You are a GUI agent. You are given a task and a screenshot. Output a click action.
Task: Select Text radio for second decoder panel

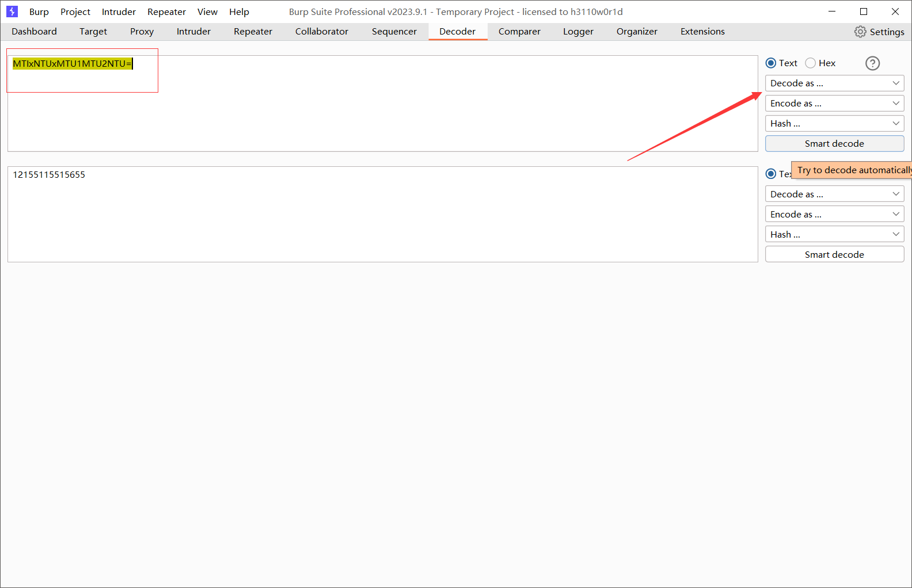point(771,174)
